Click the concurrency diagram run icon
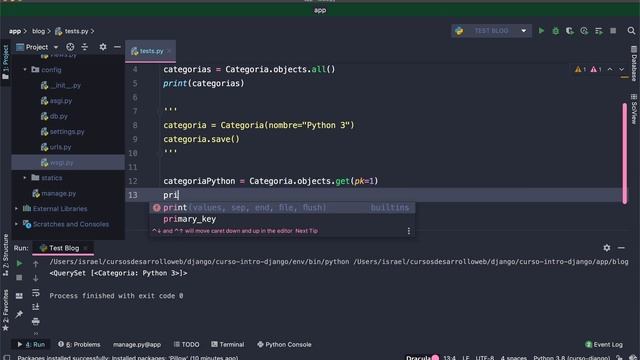640x360 pixels. point(599,31)
